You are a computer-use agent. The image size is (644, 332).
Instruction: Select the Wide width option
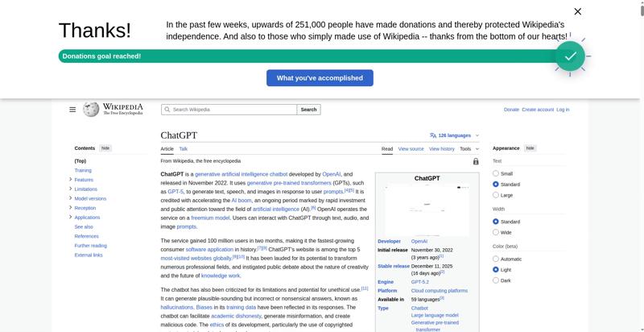(496, 232)
